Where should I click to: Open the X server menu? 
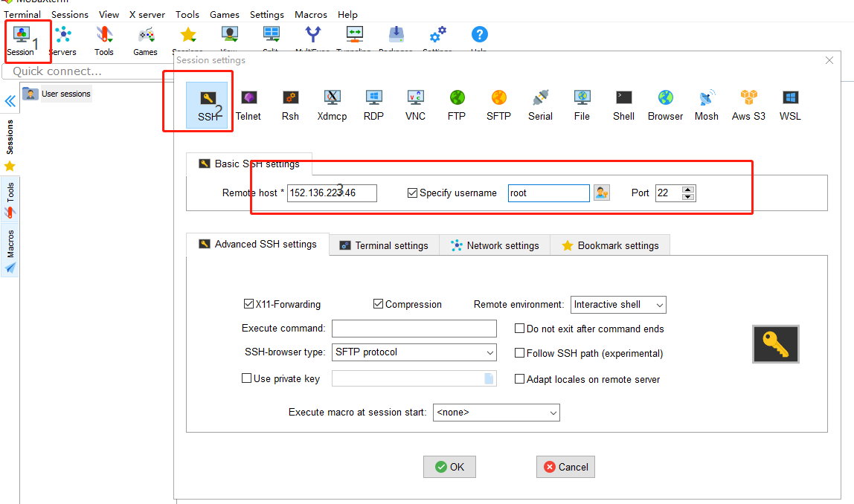coord(147,15)
